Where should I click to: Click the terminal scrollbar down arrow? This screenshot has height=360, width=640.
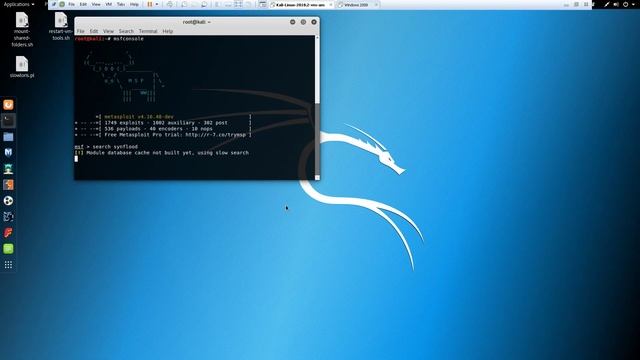pos(318,178)
